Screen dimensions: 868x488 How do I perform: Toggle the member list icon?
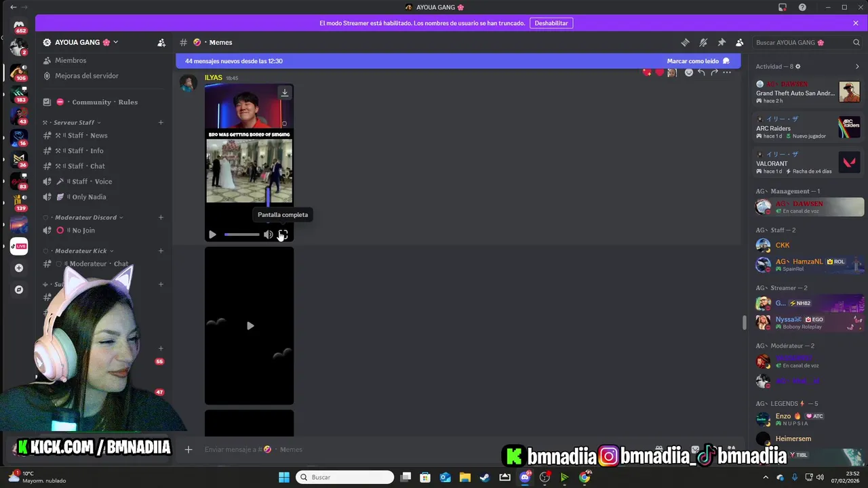pyautogui.click(x=740, y=42)
